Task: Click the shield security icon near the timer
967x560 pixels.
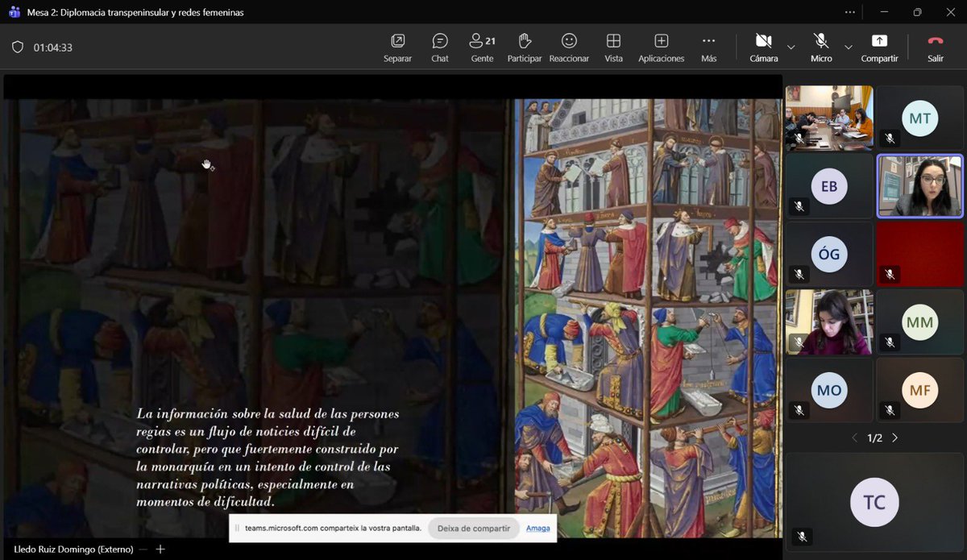Action: coord(18,48)
